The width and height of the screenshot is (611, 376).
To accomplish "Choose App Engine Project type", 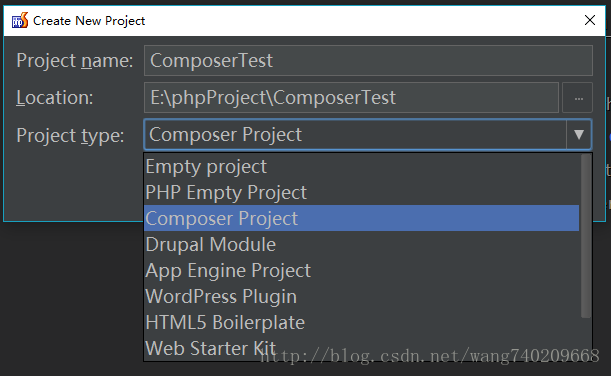I will [362, 270].
